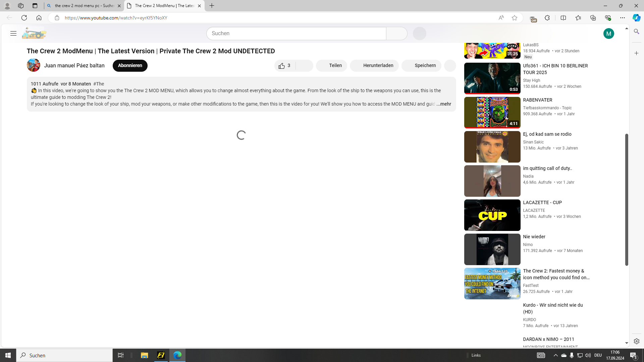Add page to favorites star icon
This screenshot has width=644, height=362.
click(514, 18)
